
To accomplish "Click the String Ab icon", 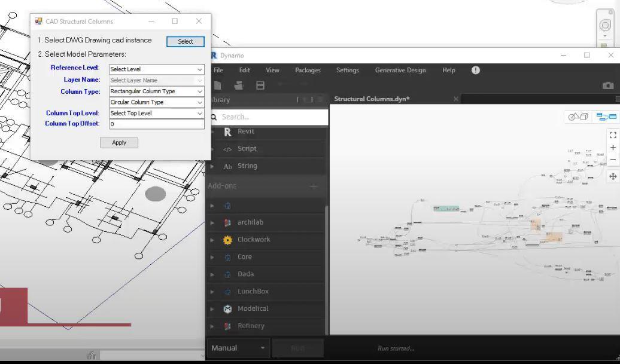I will pyautogui.click(x=228, y=167).
